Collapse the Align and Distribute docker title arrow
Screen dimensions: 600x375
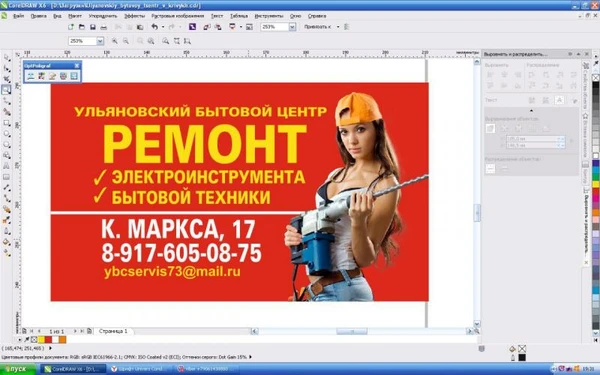click(578, 54)
